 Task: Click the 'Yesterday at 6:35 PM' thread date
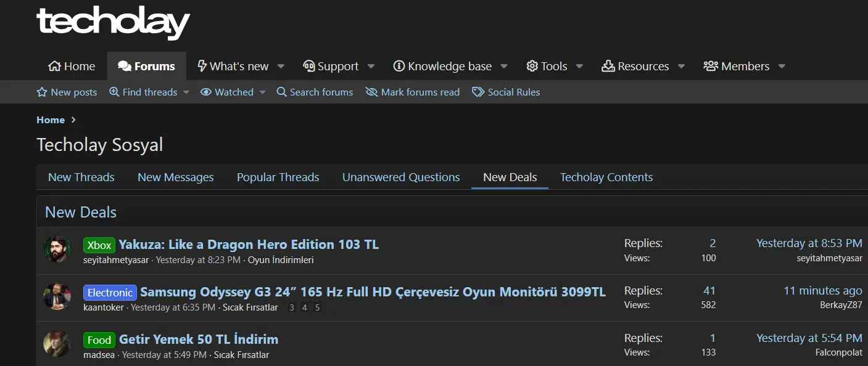(173, 307)
